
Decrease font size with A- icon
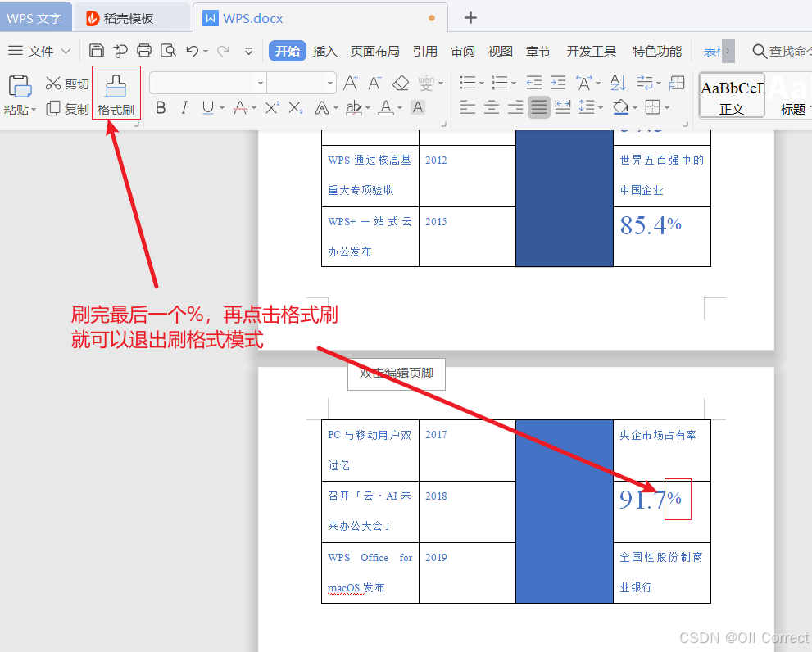(x=375, y=83)
